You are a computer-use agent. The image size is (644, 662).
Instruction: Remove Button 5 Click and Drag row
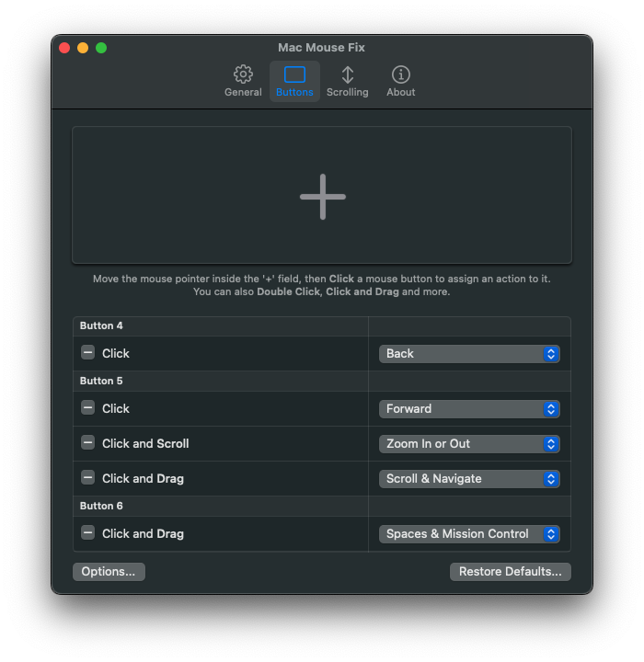coord(87,477)
